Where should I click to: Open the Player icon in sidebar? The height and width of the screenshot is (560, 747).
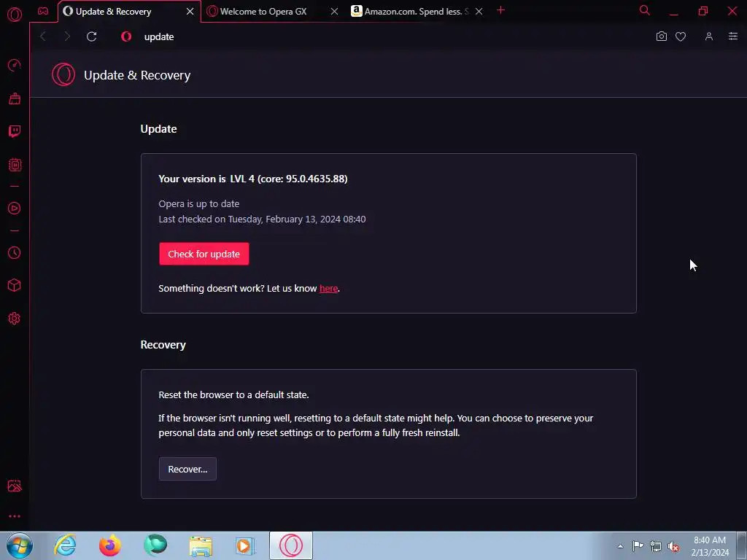[x=15, y=208]
